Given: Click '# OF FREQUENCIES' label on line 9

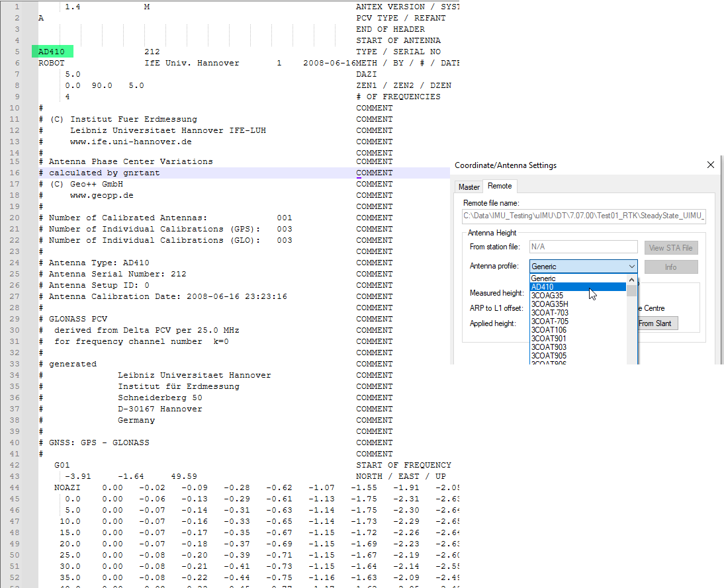Looking at the screenshot, I should 398,97.
